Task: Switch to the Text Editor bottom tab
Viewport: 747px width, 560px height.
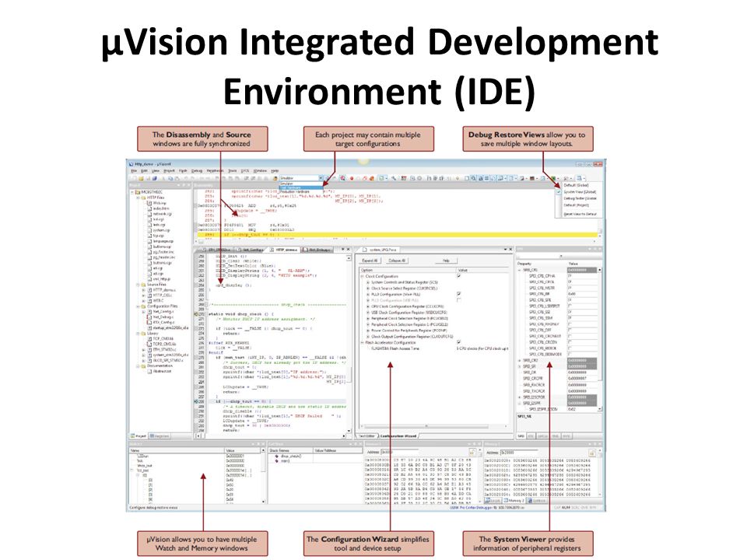Action: [366, 436]
